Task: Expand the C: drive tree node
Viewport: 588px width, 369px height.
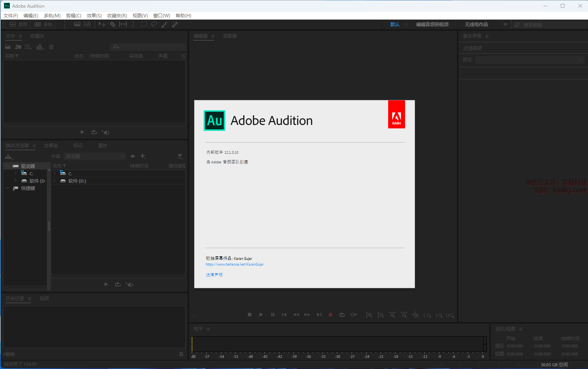Action: (15, 173)
